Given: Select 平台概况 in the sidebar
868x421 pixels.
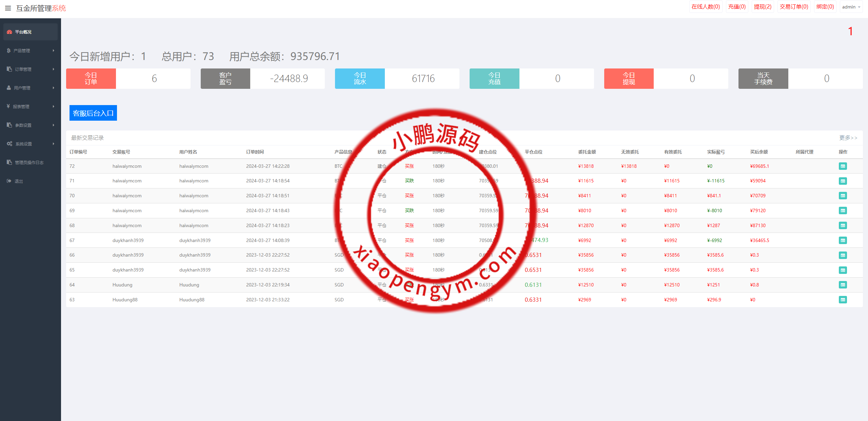Looking at the screenshot, I should [23, 32].
